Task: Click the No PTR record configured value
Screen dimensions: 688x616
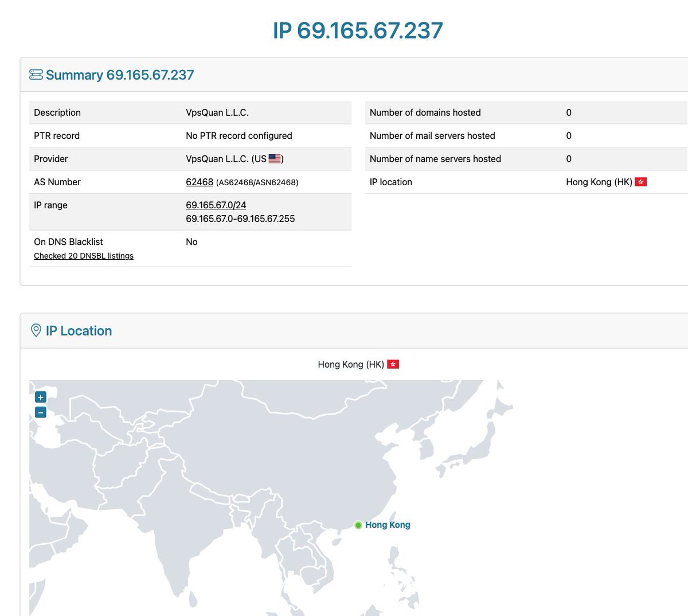Action: click(239, 135)
